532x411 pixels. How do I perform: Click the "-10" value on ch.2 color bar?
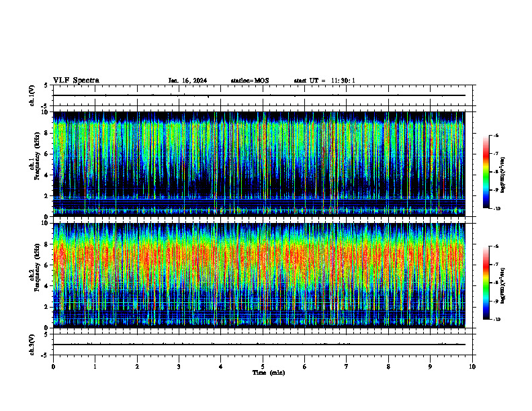pos(496,320)
